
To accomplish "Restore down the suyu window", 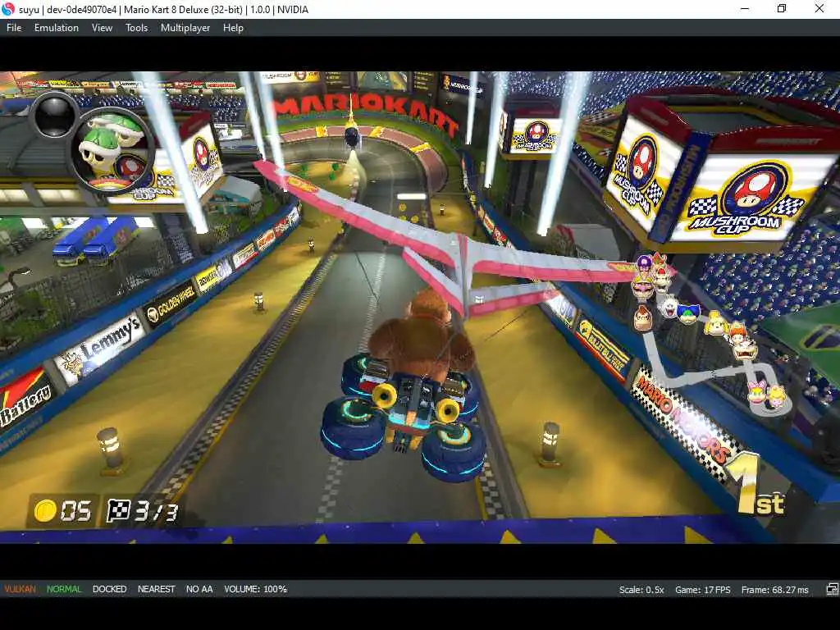I will tap(782, 8).
